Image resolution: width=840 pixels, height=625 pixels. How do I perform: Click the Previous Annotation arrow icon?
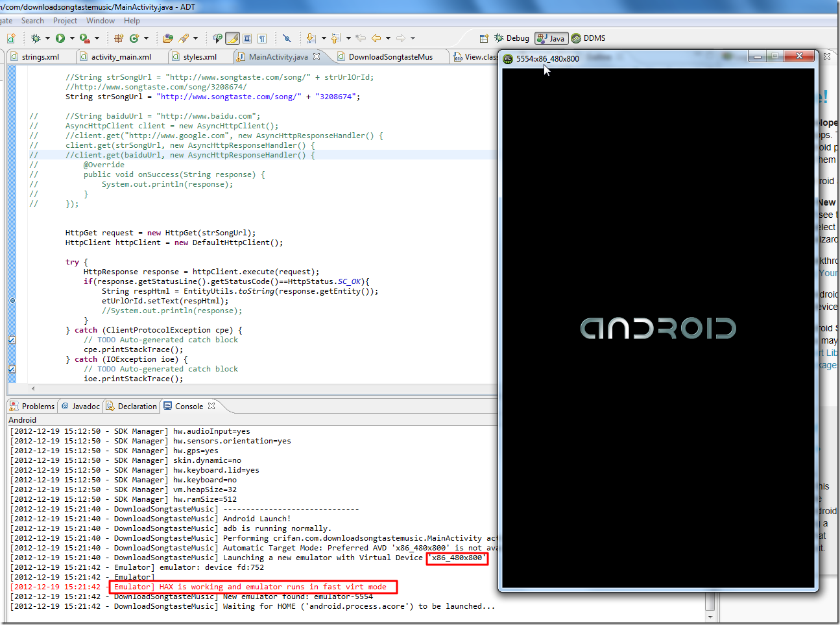(336, 38)
